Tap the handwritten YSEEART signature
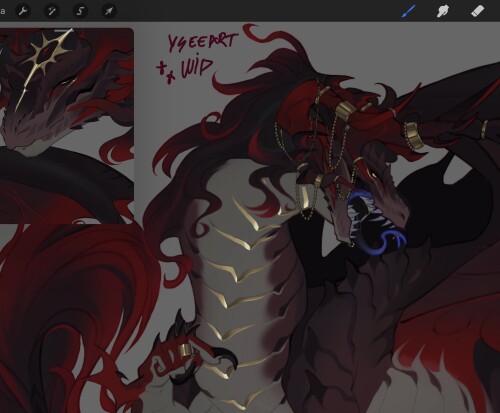This screenshot has width=500, height=413. [201, 42]
